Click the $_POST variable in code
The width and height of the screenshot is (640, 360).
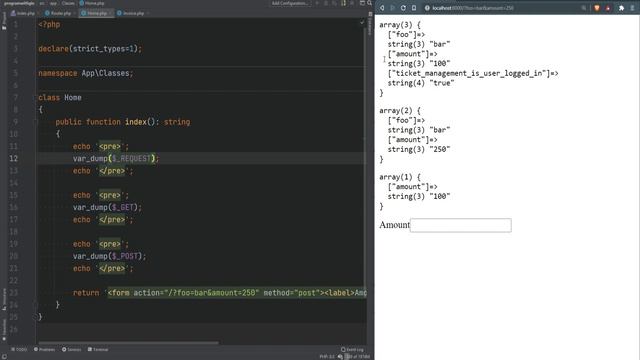coord(124,256)
